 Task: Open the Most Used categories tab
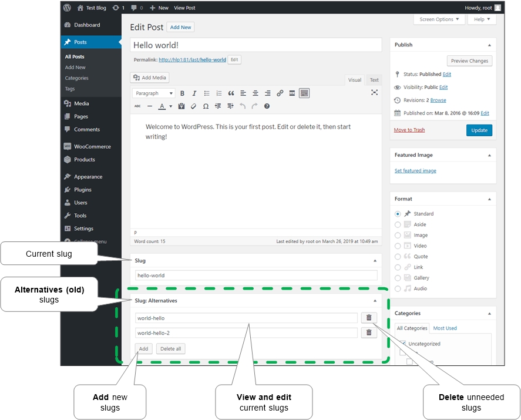445,328
